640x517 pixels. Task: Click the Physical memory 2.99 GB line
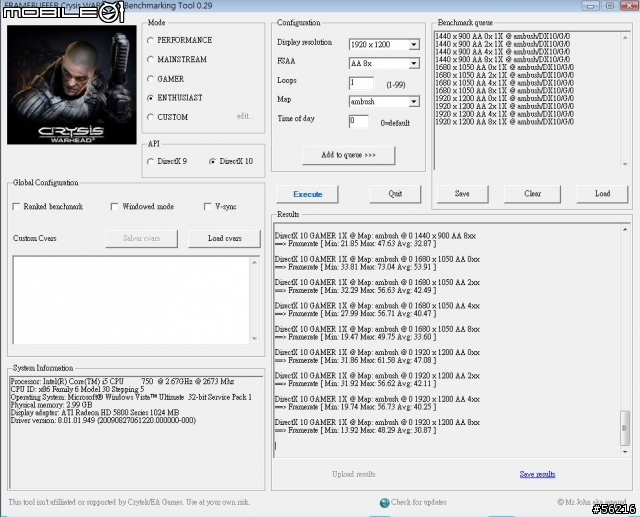tap(51, 405)
